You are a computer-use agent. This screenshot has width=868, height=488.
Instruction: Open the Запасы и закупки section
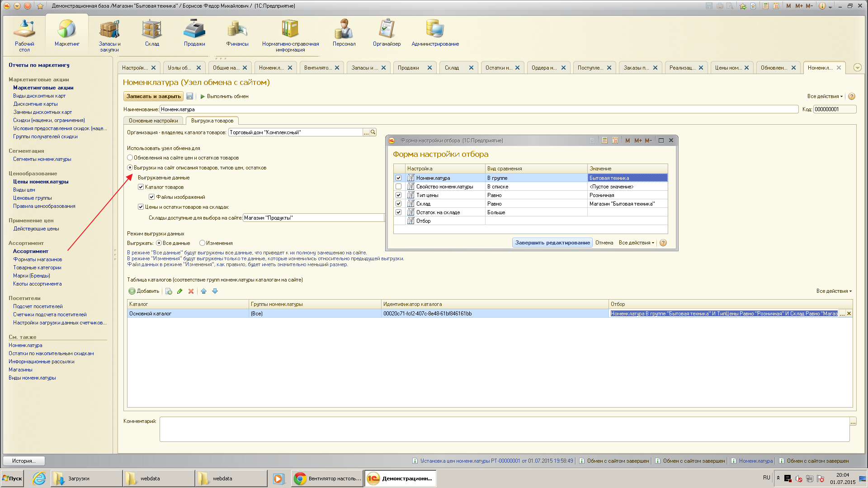(x=109, y=35)
